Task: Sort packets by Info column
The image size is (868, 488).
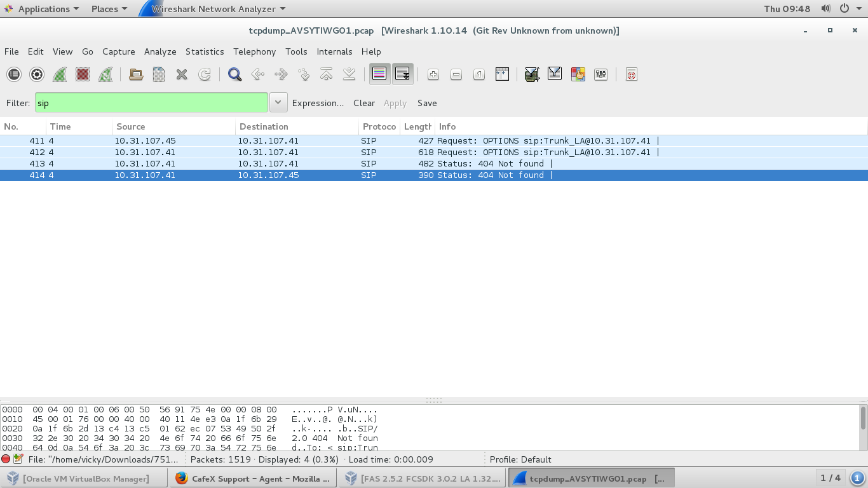Action: pyautogui.click(x=651, y=126)
